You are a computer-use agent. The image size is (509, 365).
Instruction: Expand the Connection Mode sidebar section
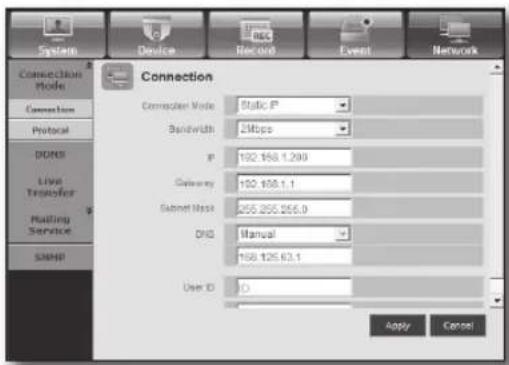pos(50,80)
